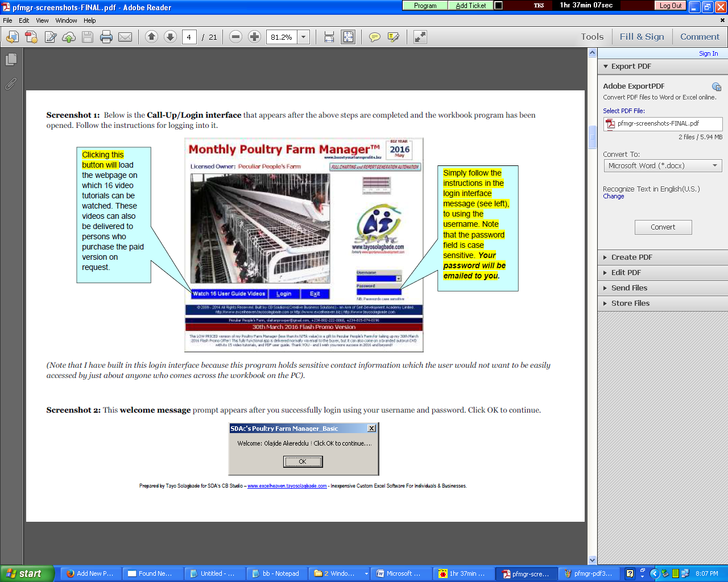This screenshot has height=582, width=728.
Task: Click the Adobe ExportPDF online icon
Action: [x=717, y=87]
